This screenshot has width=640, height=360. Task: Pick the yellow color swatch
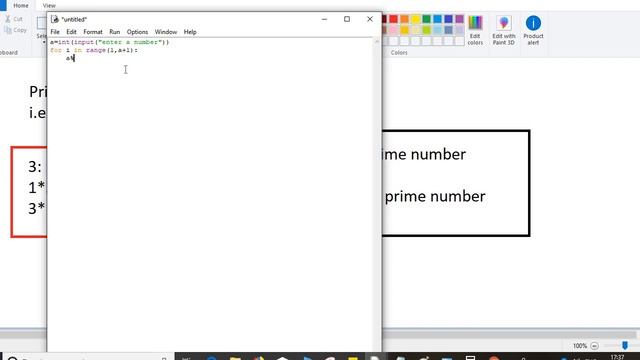416,19
